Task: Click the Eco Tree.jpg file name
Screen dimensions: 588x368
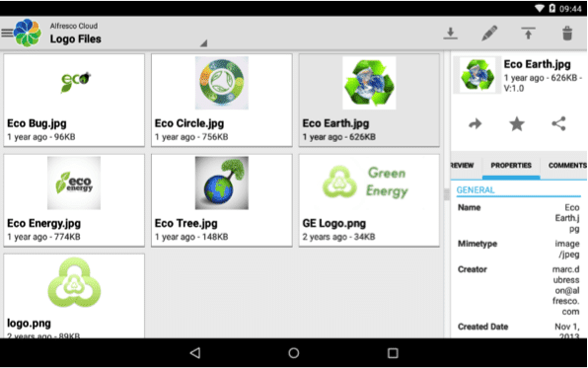Action: click(186, 223)
